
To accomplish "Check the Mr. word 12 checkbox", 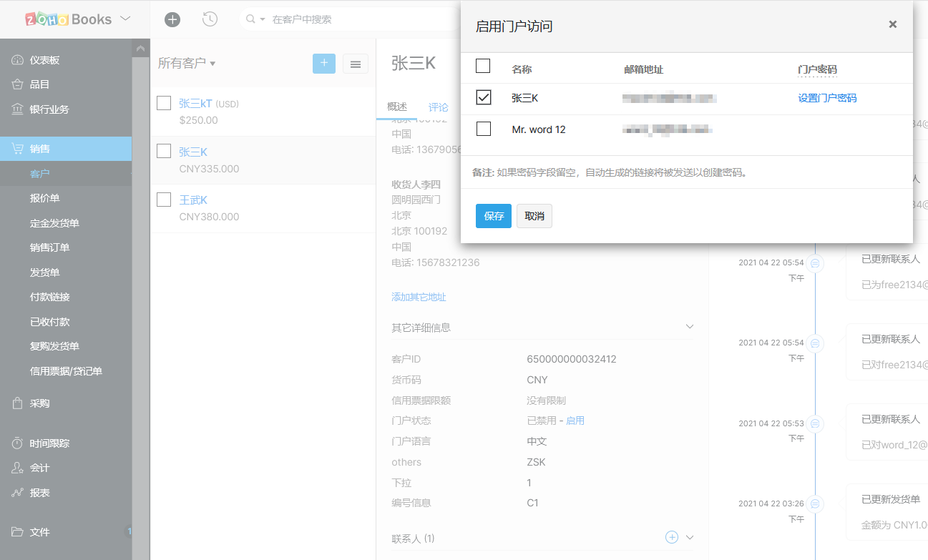I will pyautogui.click(x=484, y=129).
